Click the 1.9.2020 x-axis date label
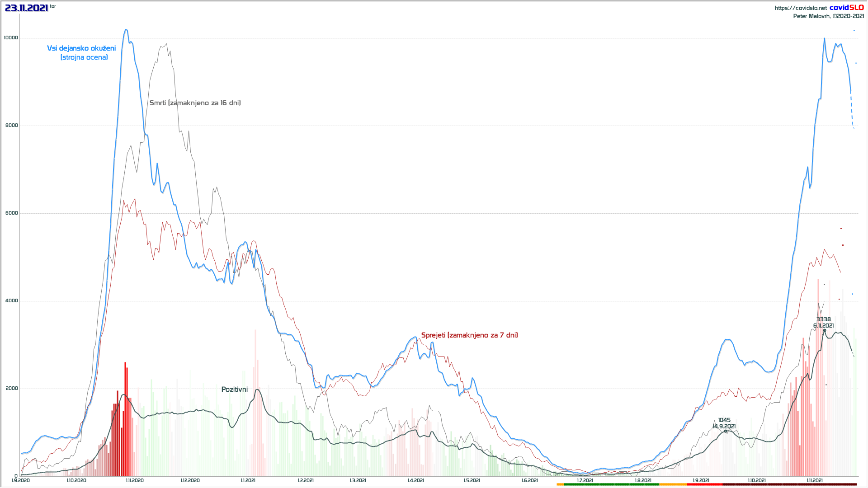This screenshot has height=488, width=868. click(x=21, y=480)
